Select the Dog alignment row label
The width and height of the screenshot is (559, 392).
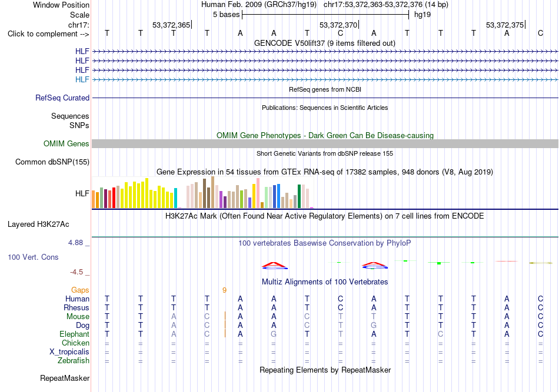[x=82, y=326]
